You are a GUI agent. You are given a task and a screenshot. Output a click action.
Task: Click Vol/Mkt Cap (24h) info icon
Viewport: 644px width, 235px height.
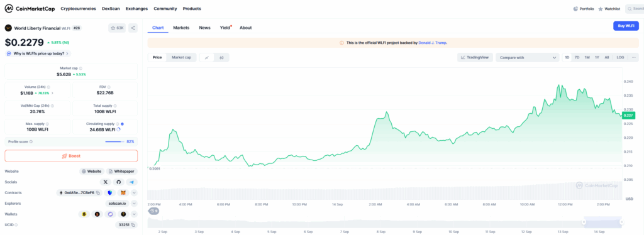tap(52, 106)
